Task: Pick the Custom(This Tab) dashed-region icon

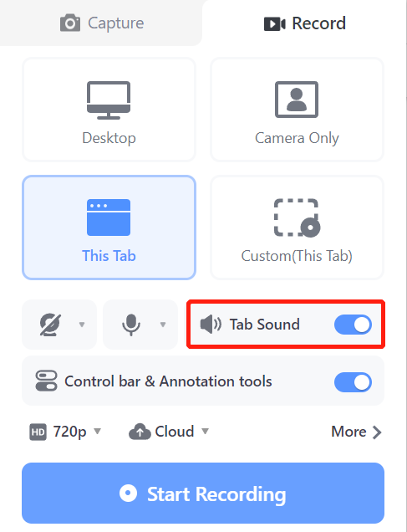Action: [298, 217]
